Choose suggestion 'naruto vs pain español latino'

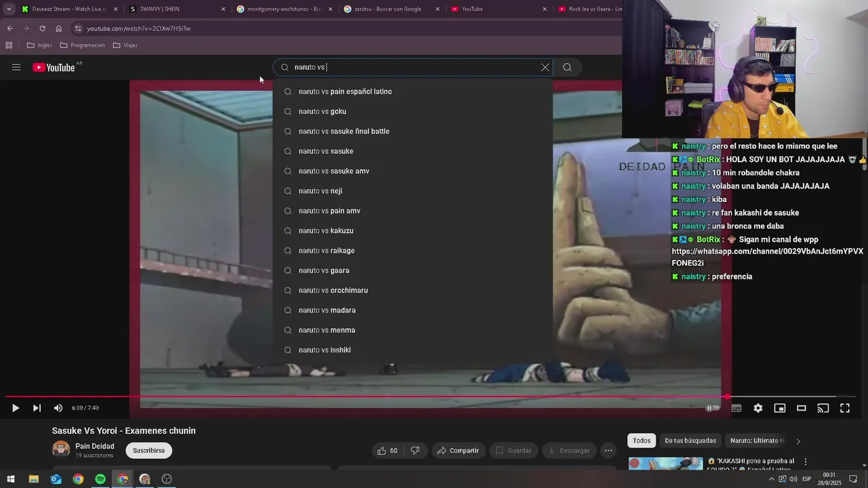coord(413,91)
